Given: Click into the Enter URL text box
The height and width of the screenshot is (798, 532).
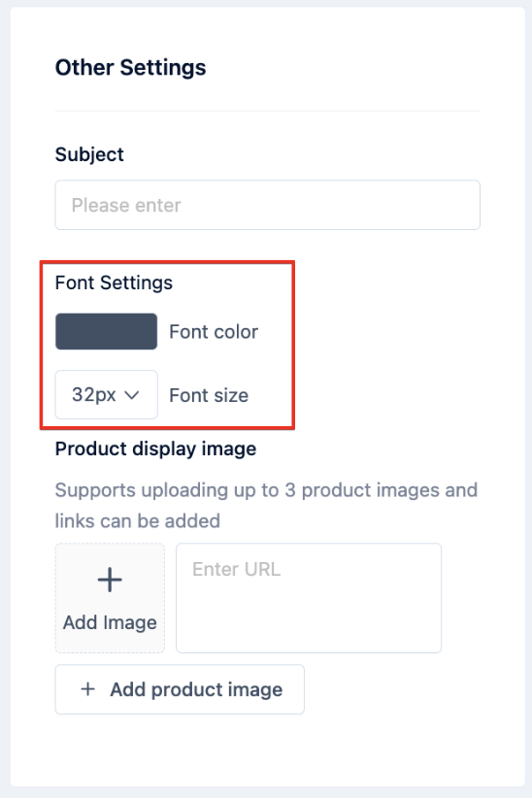Looking at the screenshot, I should pyautogui.click(x=309, y=598).
